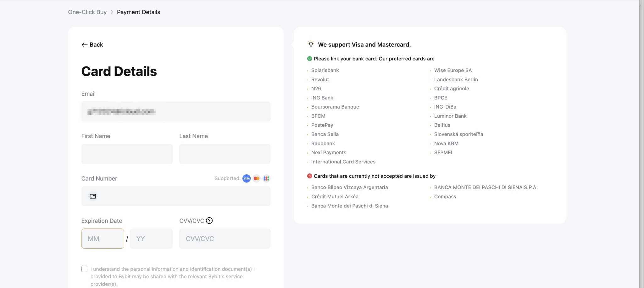Click the Luminor Bank list entry
The height and width of the screenshot is (288, 644).
click(x=450, y=116)
